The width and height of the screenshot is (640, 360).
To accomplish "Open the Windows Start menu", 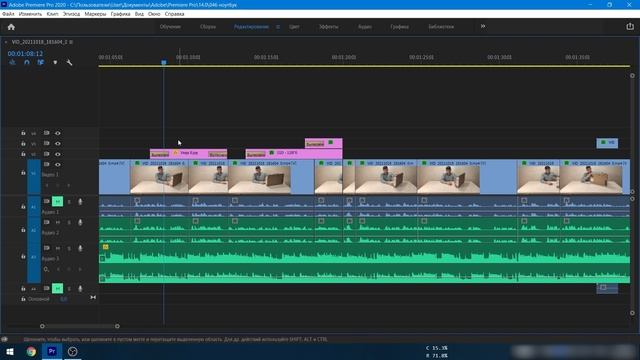I will pos(10,351).
